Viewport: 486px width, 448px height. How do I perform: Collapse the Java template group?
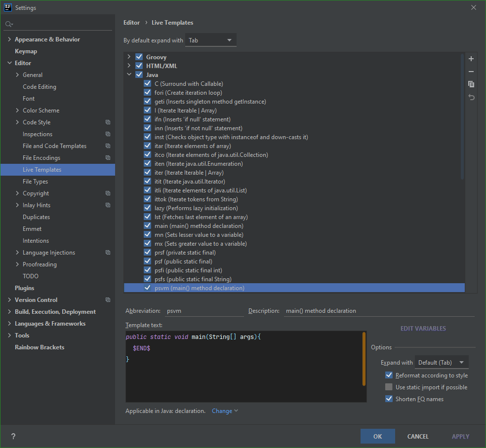[129, 74]
